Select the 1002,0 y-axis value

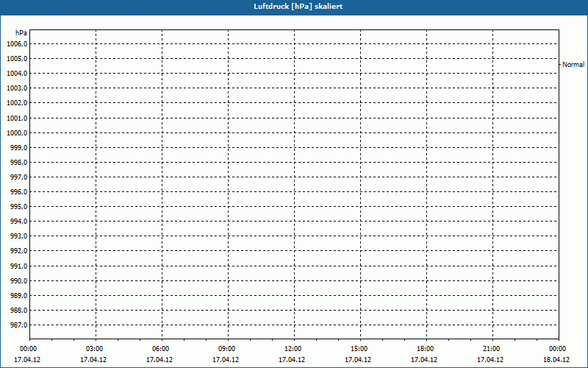(17, 103)
